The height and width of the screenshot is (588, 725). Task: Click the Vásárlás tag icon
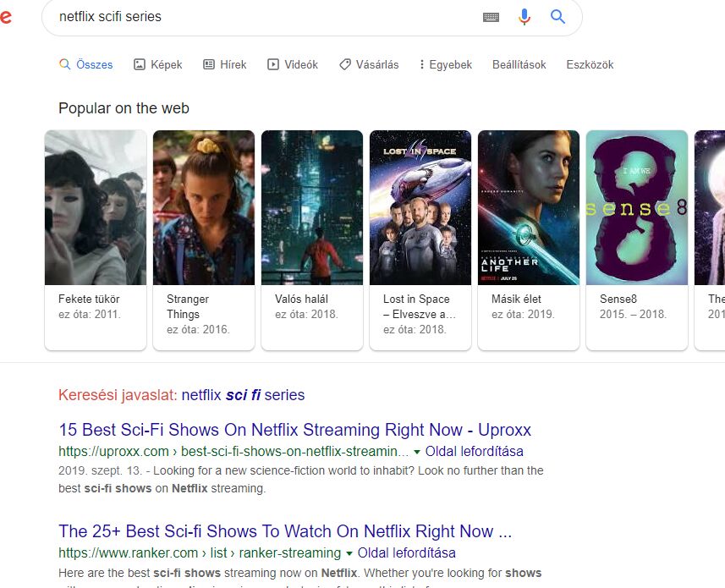pyautogui.click(x=345, y=64)
